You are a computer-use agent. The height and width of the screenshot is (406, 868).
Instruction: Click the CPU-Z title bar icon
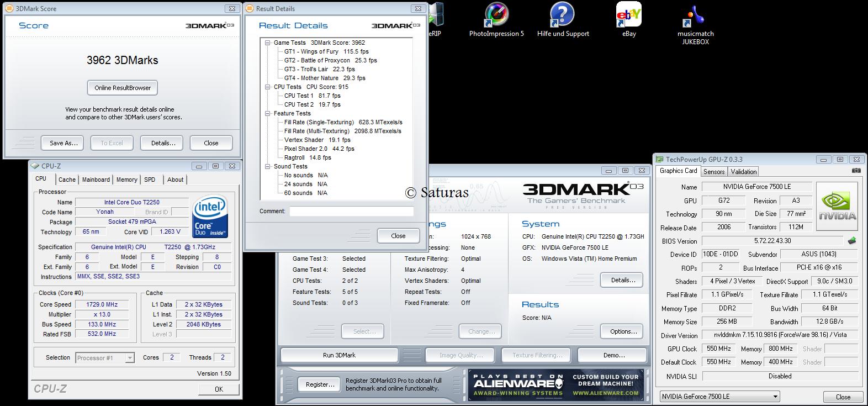pos(35,166)
